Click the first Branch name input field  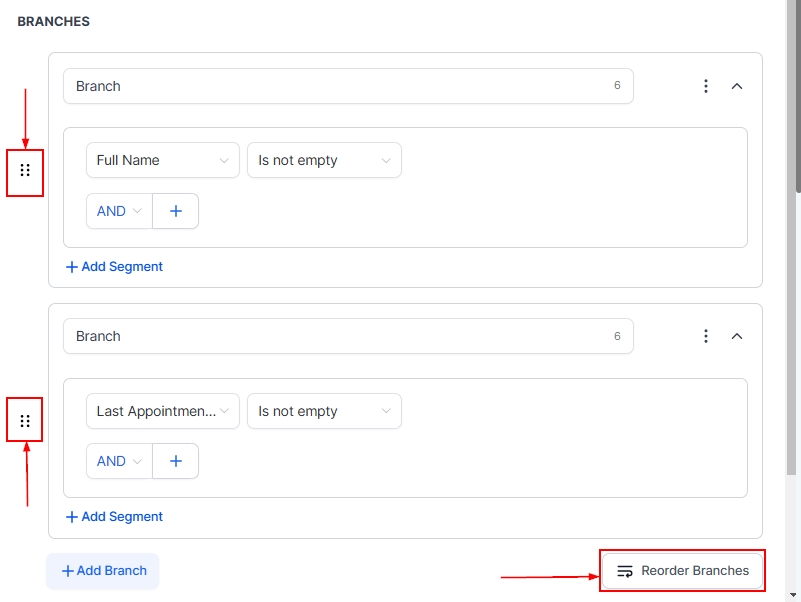340,86
